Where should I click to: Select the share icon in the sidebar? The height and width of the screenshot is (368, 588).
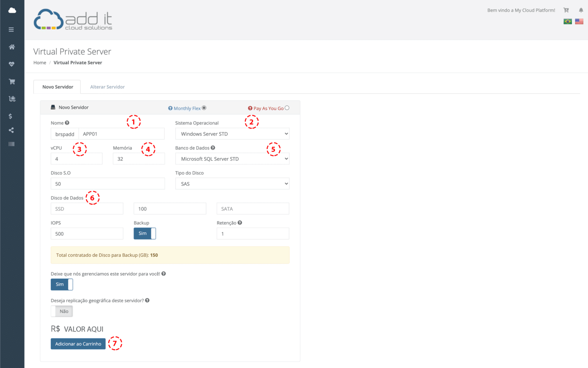[11, 130]
